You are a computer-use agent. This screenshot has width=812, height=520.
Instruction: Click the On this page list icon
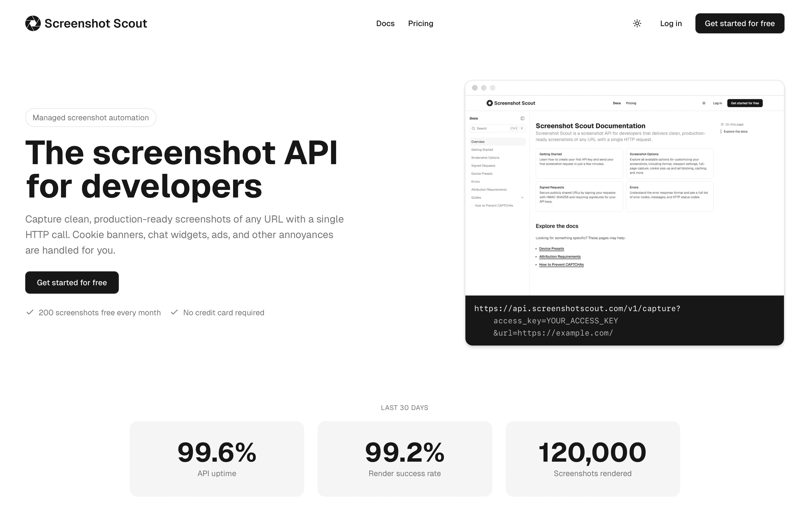click(x=722, y=124)
